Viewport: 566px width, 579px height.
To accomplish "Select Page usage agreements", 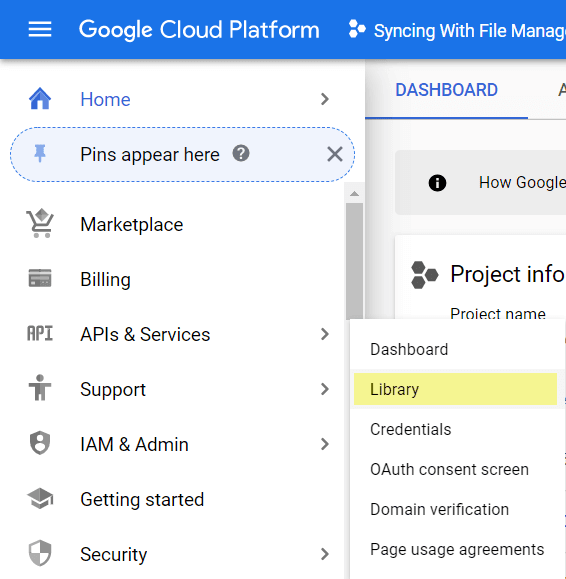I will tap(457, 549).
